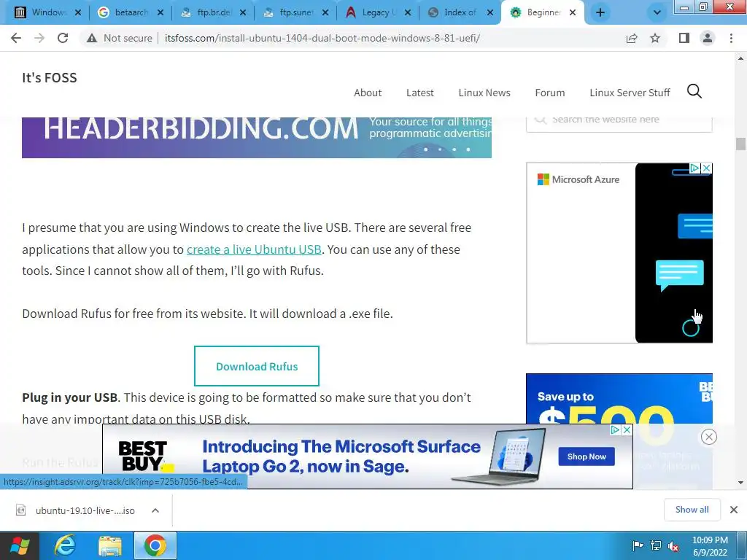Screen dimensions: 747x560
Task: Click the forward navigation arrow
Action: tap(39, 38)
